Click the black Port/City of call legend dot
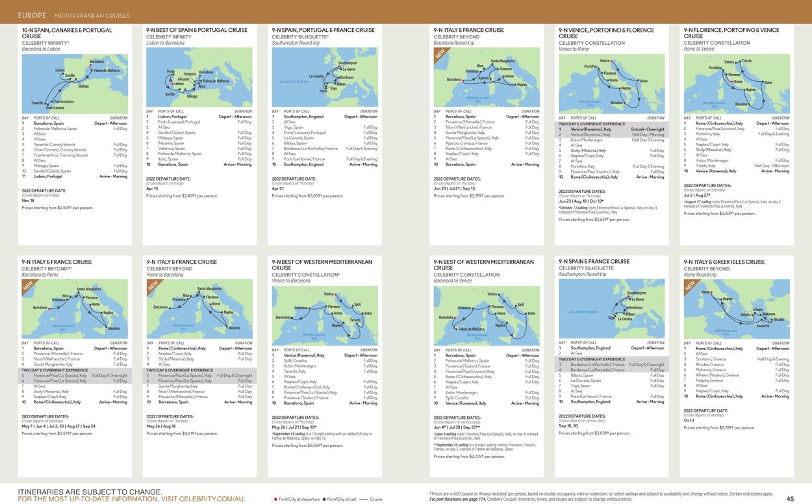The width and height of the screenshot is (812, 504). click(x=325, y=499)
